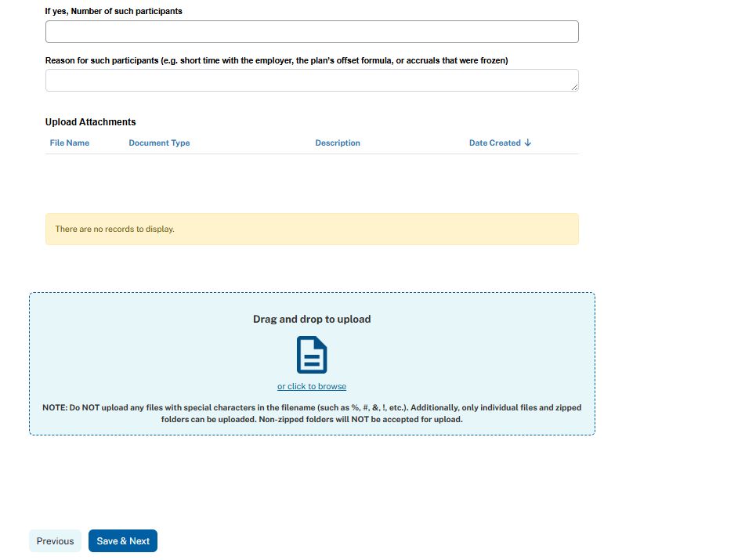Go back with the Previous button

click(x=55, y=541)
